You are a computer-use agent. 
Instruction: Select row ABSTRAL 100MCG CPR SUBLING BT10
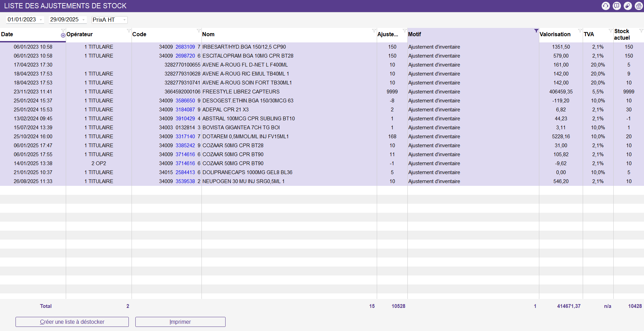[x=322, y=119]
